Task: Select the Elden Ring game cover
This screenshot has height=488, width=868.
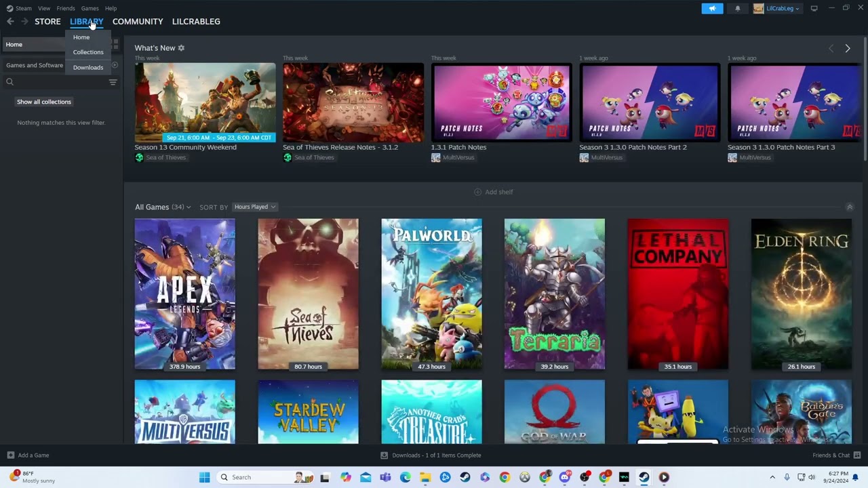Action: (x=802, y=294)
